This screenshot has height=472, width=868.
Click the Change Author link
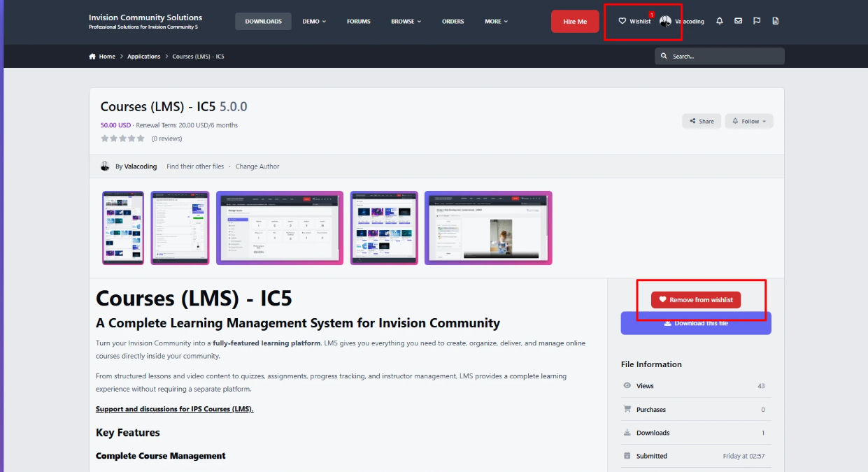257,166
